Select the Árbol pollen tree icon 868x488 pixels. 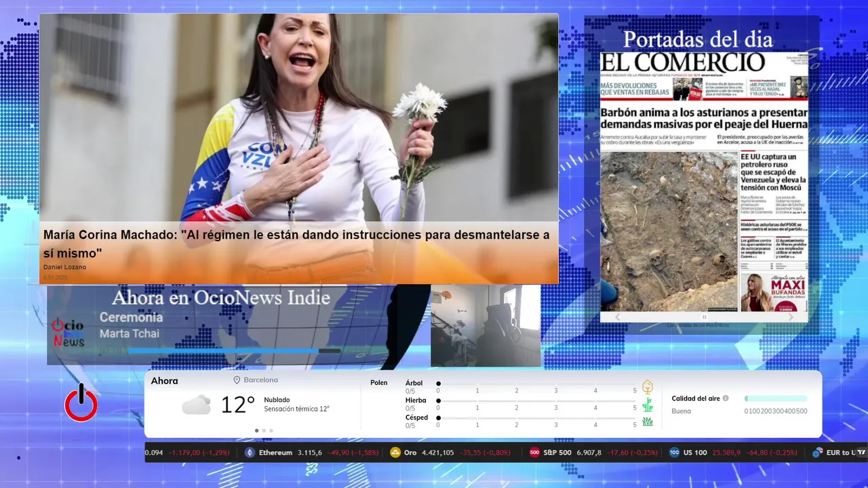click(x=648, y=387)
